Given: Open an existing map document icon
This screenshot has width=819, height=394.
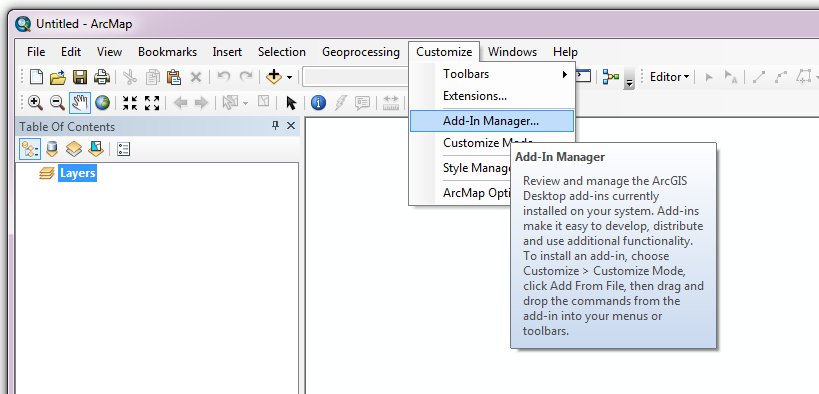Looking at the screenshot, I should point(57,77).
